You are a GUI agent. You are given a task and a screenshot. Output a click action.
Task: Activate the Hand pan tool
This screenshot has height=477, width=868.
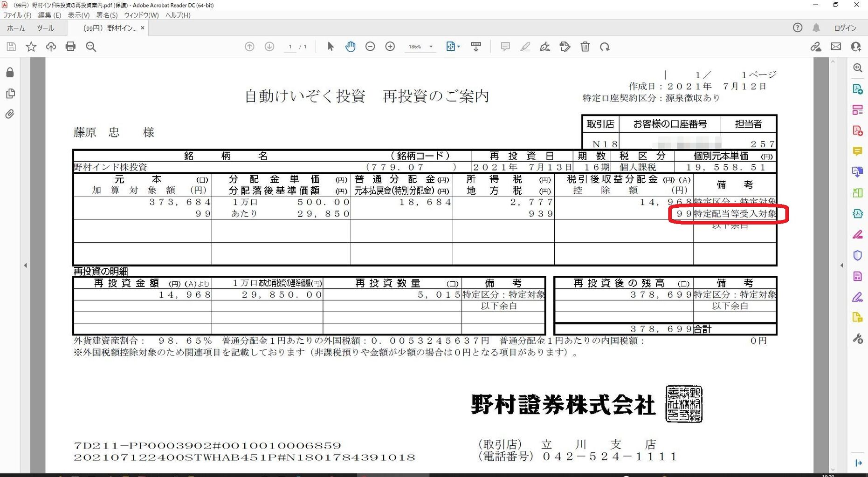(x=351, y=47)
